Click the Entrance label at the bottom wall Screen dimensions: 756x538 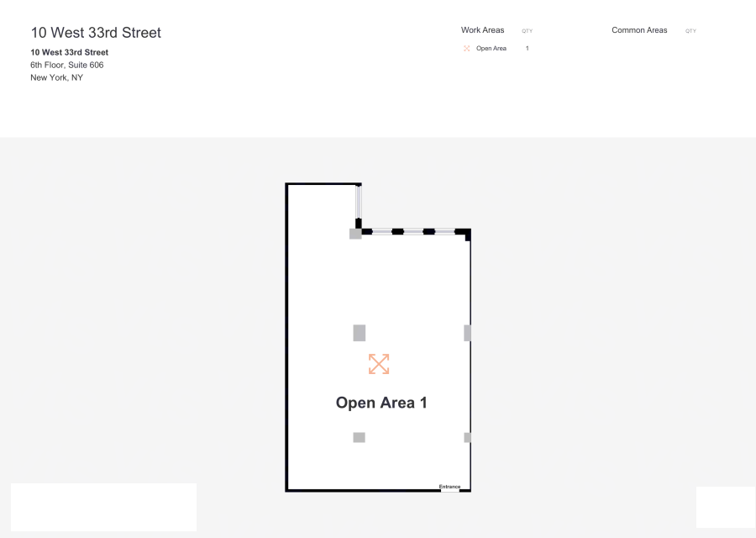pyautogui.click(x=449, y=487)
